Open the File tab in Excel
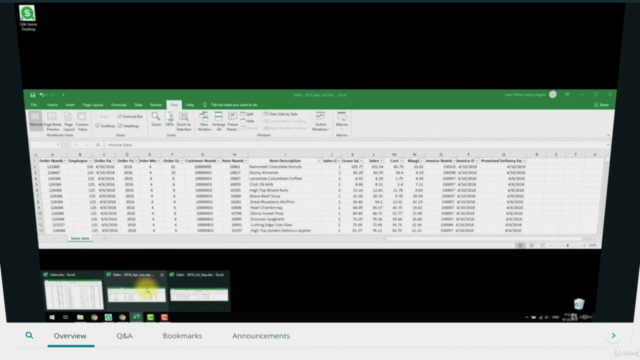Viewport: 640px width, 360px height. [x=34, y=105]
